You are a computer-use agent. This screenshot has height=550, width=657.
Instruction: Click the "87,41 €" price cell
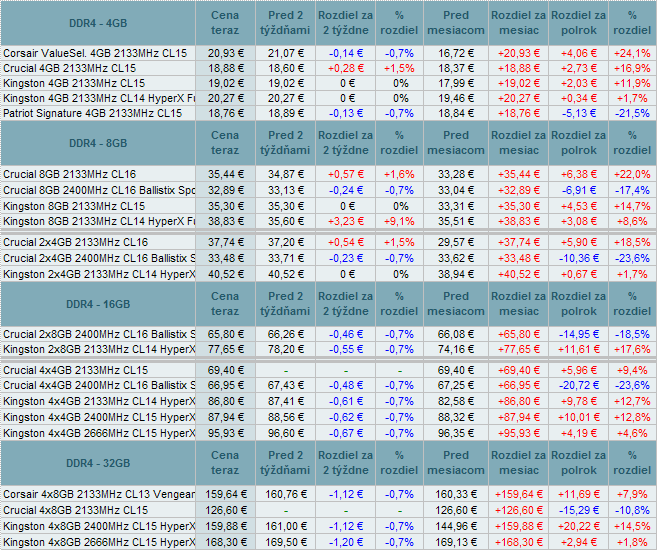pyautogui.click(x=286, y=401)
